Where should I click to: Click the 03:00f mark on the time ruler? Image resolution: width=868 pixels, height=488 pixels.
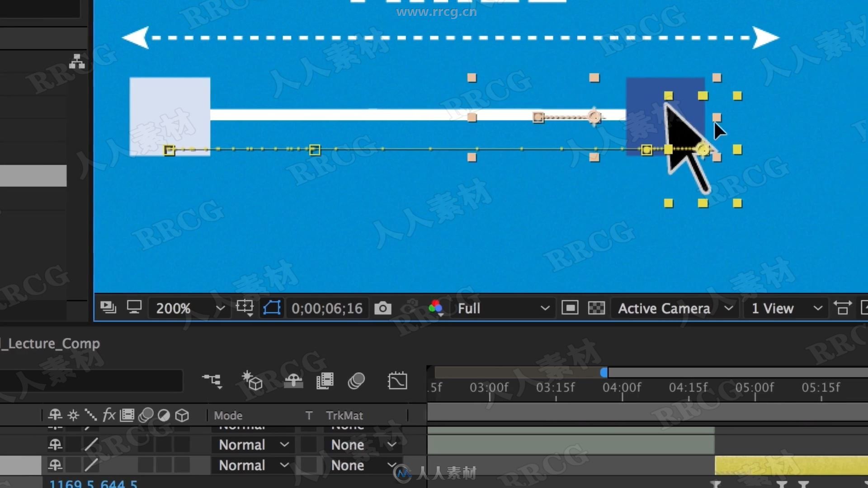[x=489, y=388]
